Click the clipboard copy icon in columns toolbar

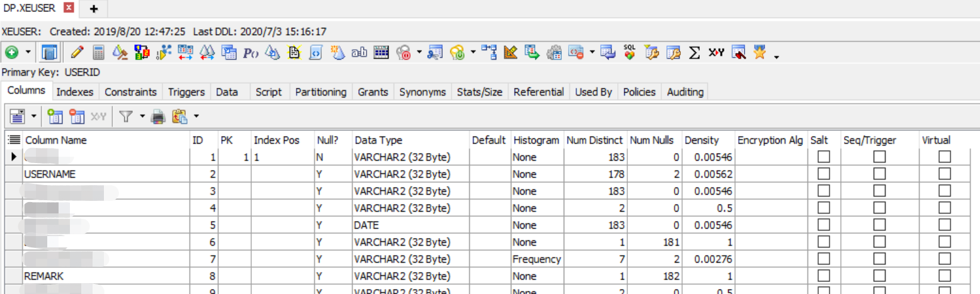180,116
